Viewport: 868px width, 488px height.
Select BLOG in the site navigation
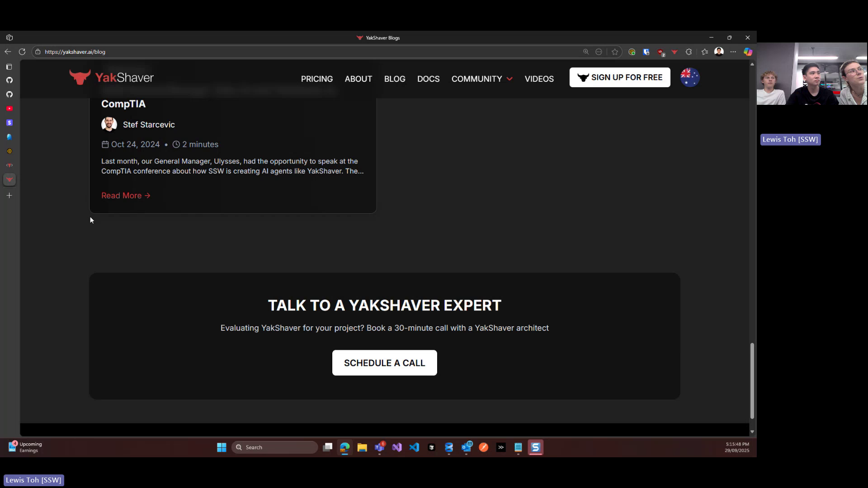coord(394,79)
